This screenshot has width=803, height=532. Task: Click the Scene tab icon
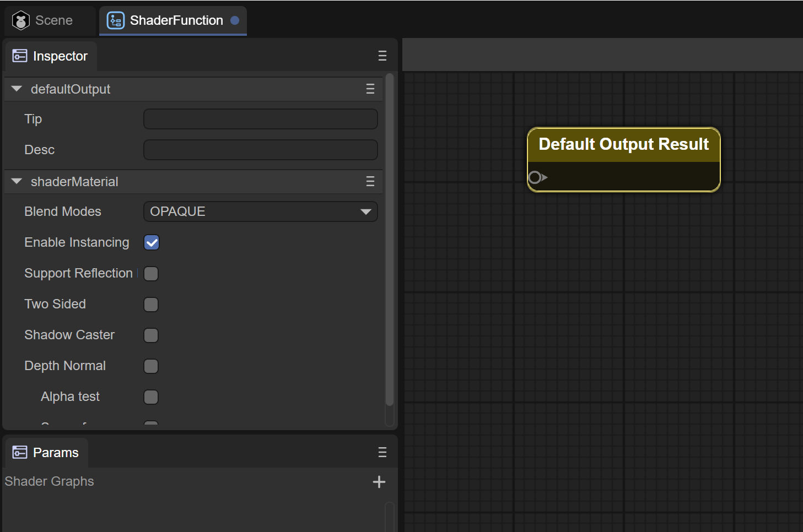(x=21, y=21)
